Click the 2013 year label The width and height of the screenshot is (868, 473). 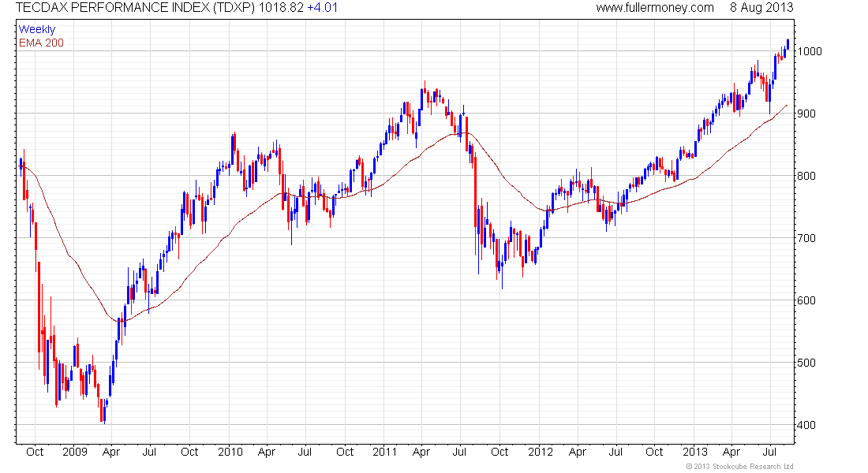click(x=694, y=452)
